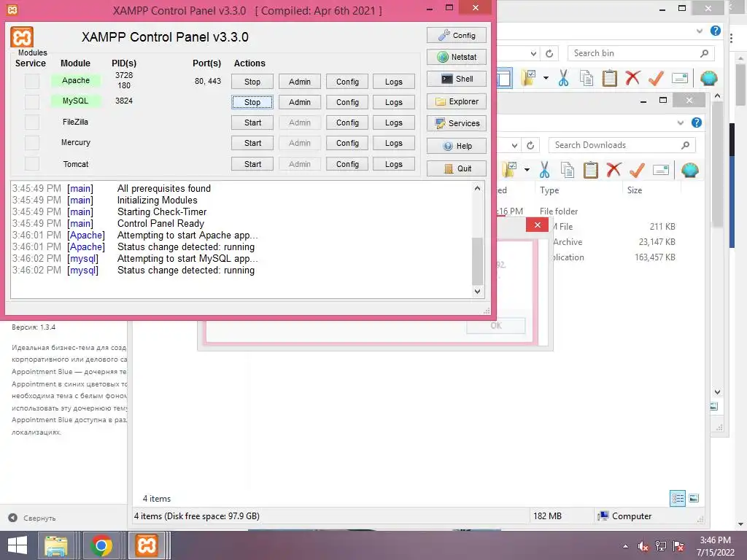
Task: Refresh the Downloads window address bar
Action: tap(530, 145)
